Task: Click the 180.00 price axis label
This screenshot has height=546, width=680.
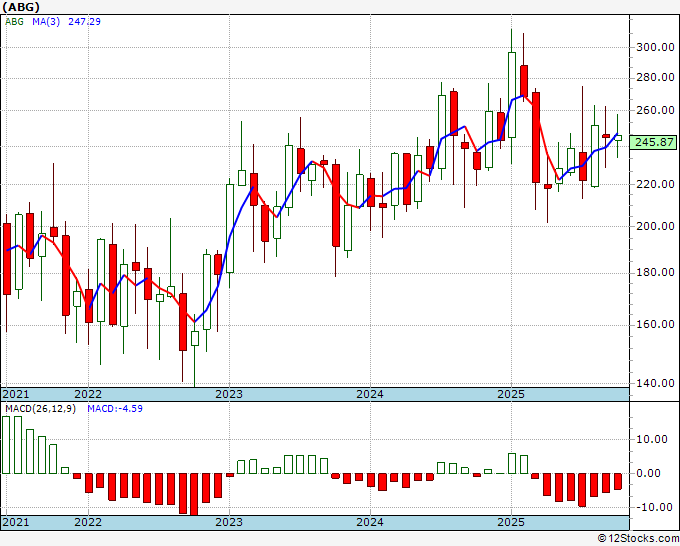Action: [655, 272]
